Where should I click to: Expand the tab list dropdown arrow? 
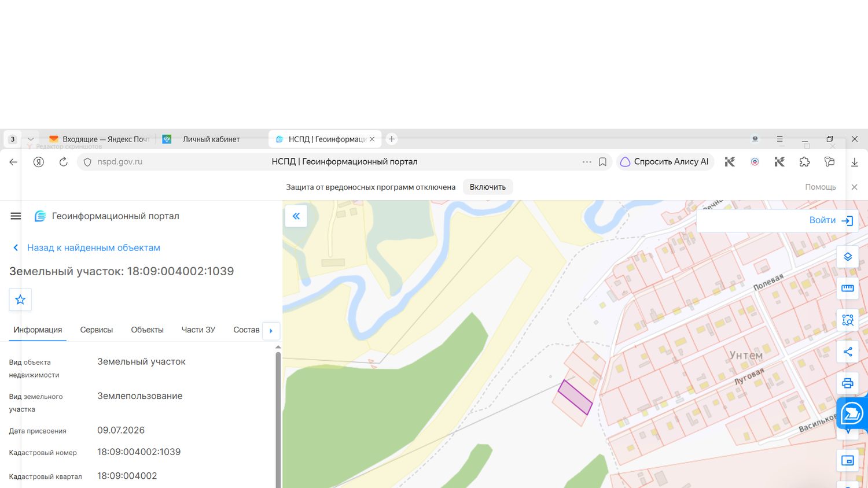coord(31,139)
